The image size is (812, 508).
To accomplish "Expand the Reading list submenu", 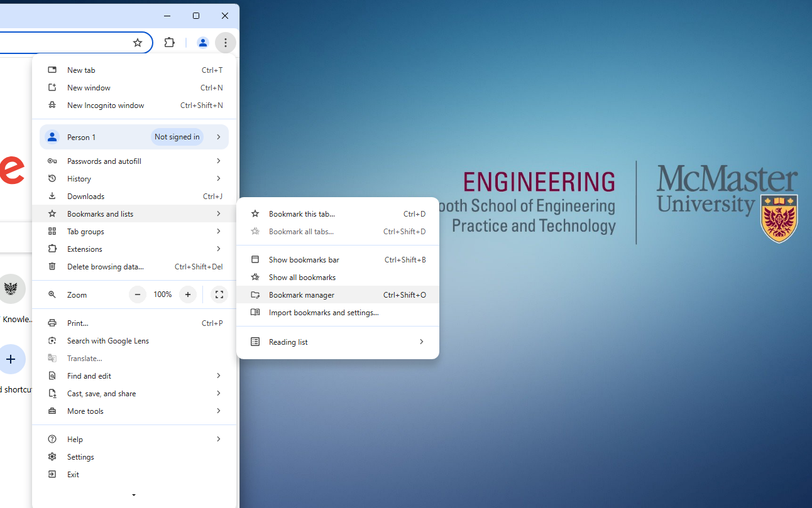I will pos(337,342).
